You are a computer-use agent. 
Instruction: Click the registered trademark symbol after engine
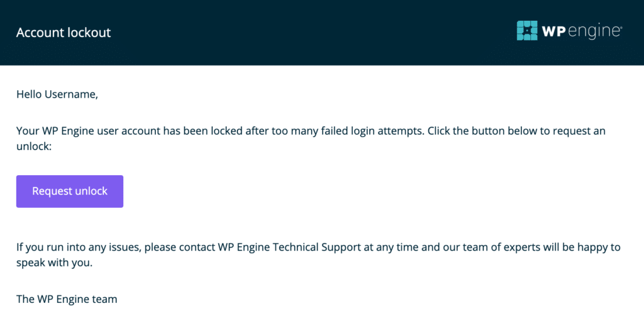pos(621,28)
